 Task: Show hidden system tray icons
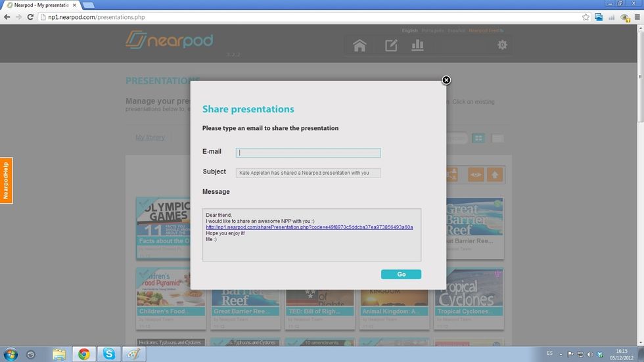[x=561, y=354]
